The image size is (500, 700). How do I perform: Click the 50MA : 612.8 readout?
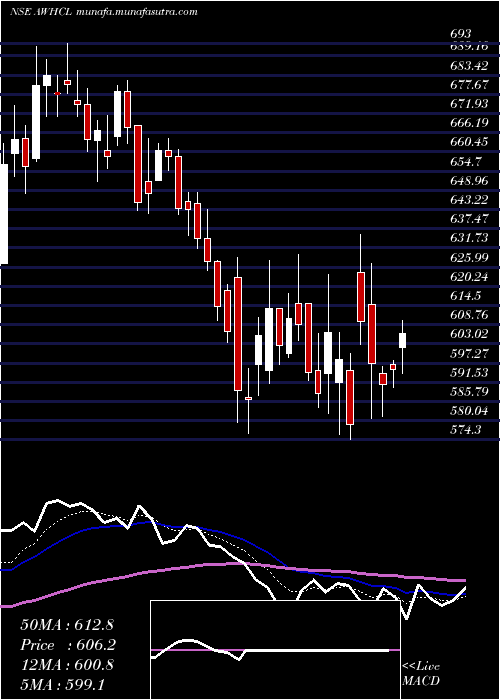tap(67, 625)
